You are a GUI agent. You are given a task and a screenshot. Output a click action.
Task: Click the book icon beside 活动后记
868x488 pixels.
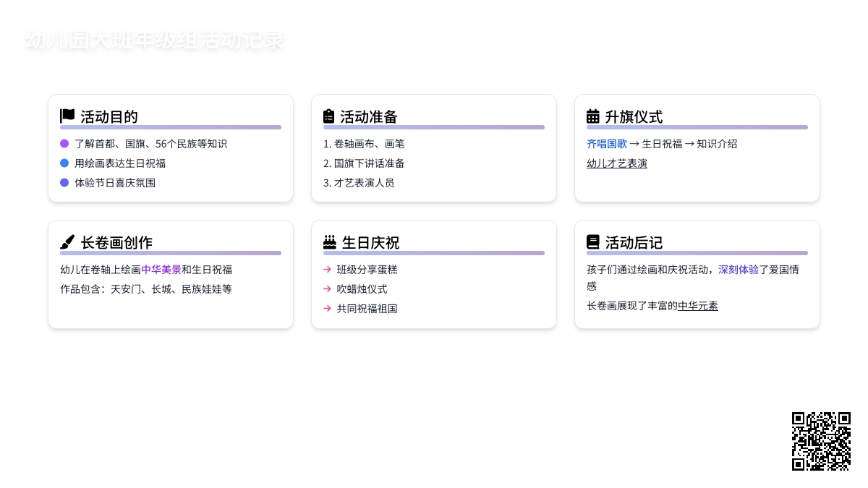pyautogui.click(x=593, y=241)
